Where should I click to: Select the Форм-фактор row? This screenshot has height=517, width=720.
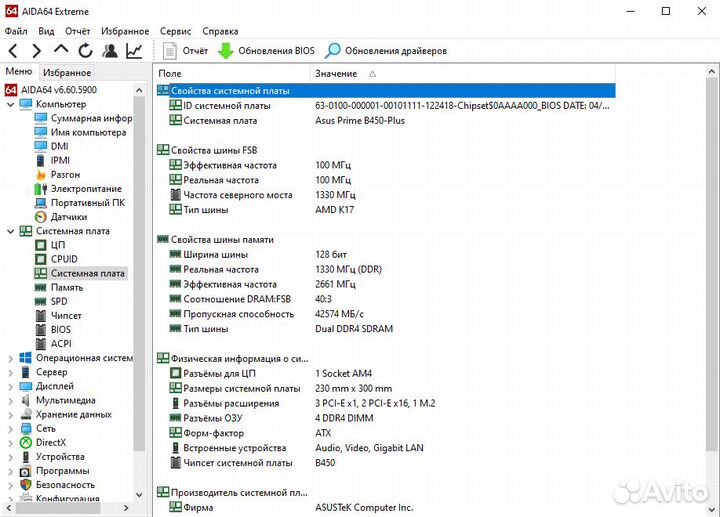(x=386, y=433)
